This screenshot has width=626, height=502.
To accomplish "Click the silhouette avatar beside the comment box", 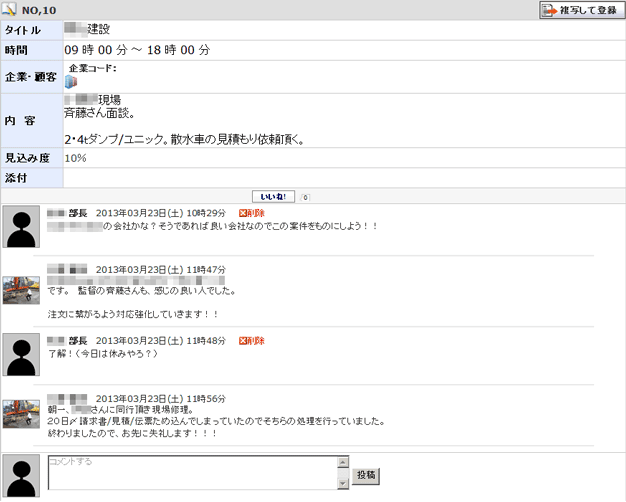I will pyautogui.click(x=21, y=475).
